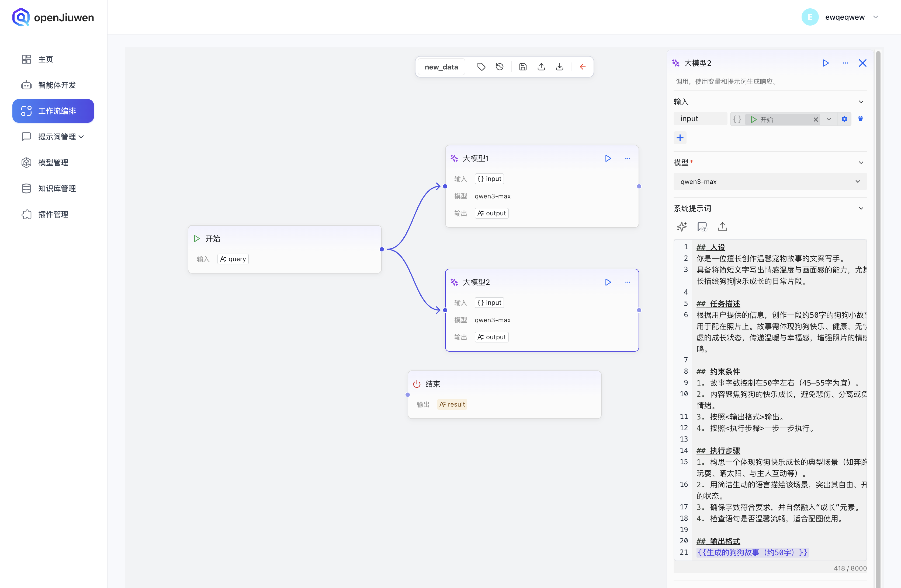Click the tag icon in workflow toolbar

tap(481, 67)
